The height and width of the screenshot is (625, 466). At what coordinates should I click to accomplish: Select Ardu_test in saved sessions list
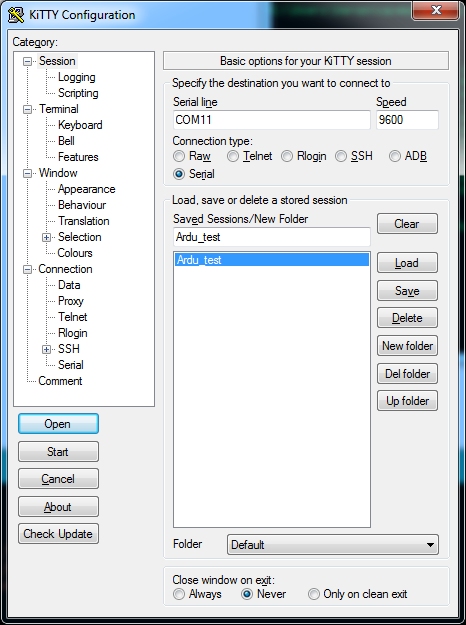(272, 260)
